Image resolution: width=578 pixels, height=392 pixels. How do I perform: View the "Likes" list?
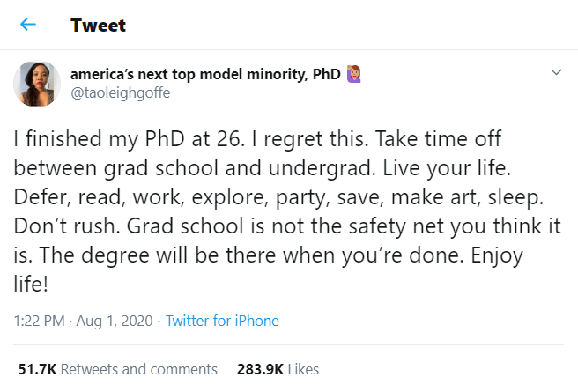coord(303,369)
